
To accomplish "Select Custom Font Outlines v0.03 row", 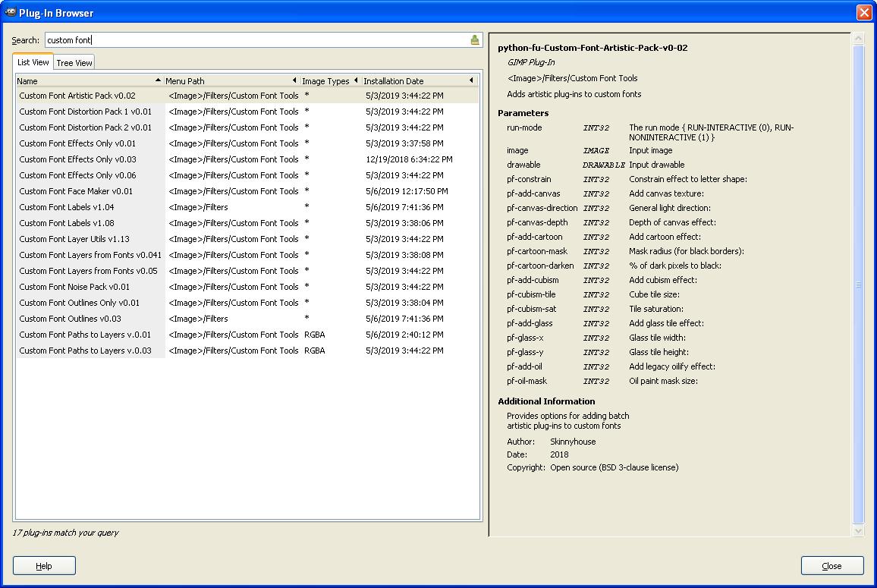I will tap(247, 319).
